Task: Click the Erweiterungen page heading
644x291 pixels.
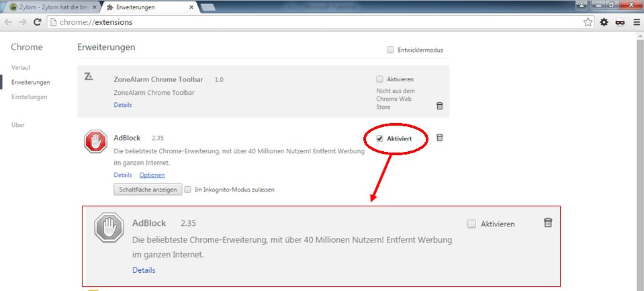Action: click(x=106, y=47)
